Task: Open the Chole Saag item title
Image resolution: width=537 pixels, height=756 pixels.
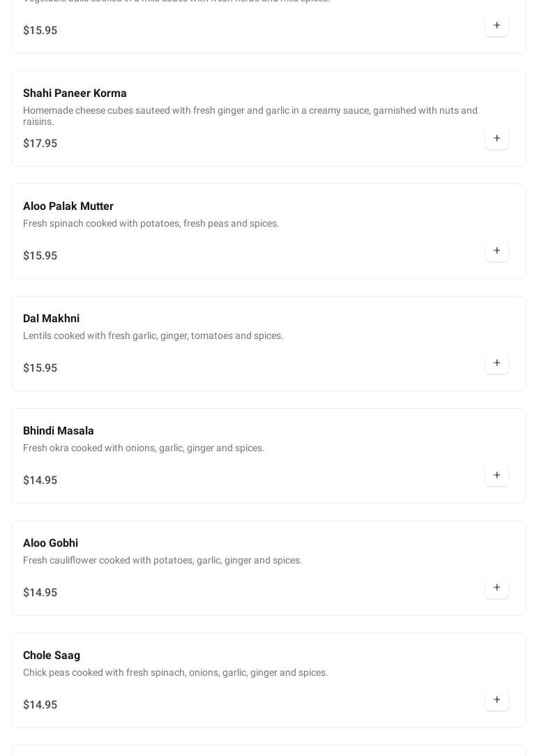Action: pyautogui.click(x=52, y=656)
